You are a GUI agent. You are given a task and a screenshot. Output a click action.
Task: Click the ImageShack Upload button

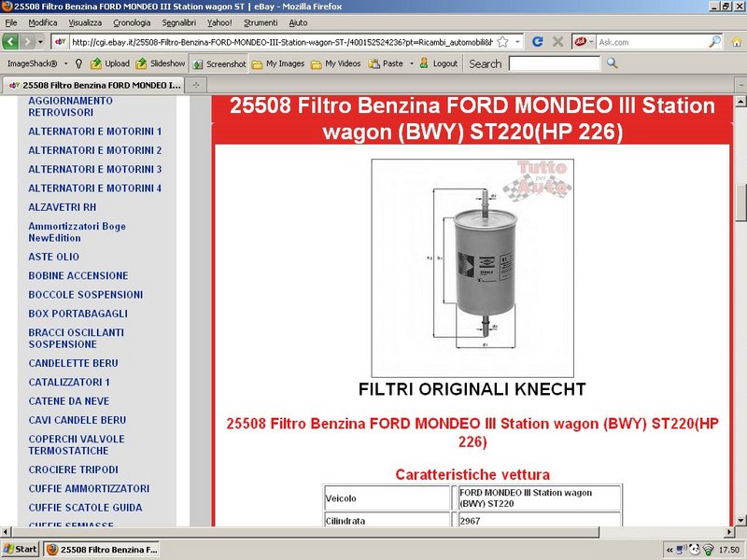110,63
